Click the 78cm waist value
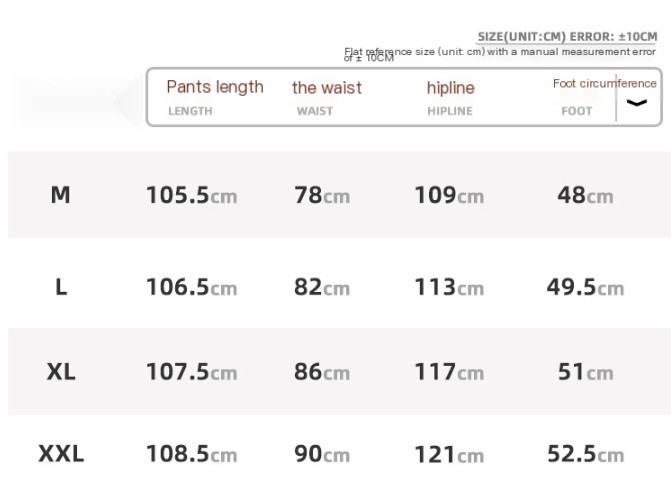 (322, 196)
